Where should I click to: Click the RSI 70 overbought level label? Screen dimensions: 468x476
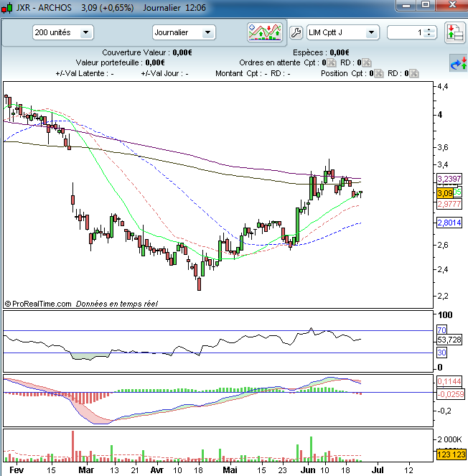(442, 330)
